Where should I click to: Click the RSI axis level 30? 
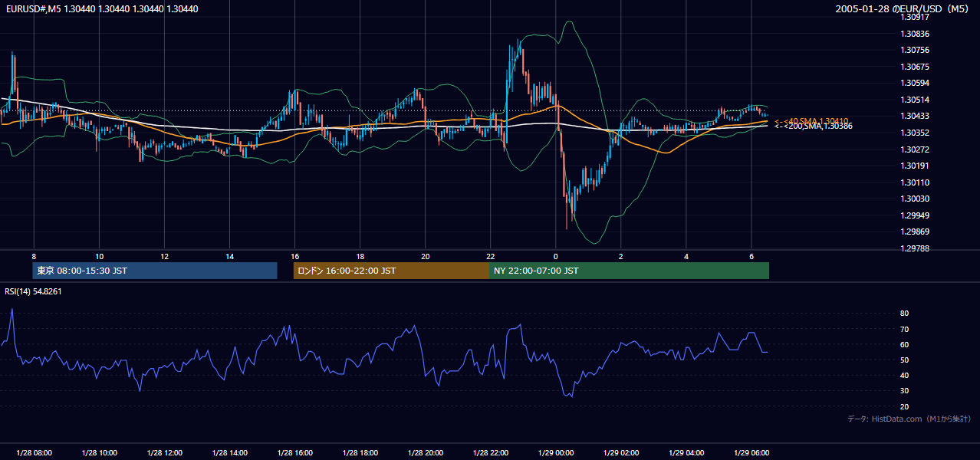(905, 391)
